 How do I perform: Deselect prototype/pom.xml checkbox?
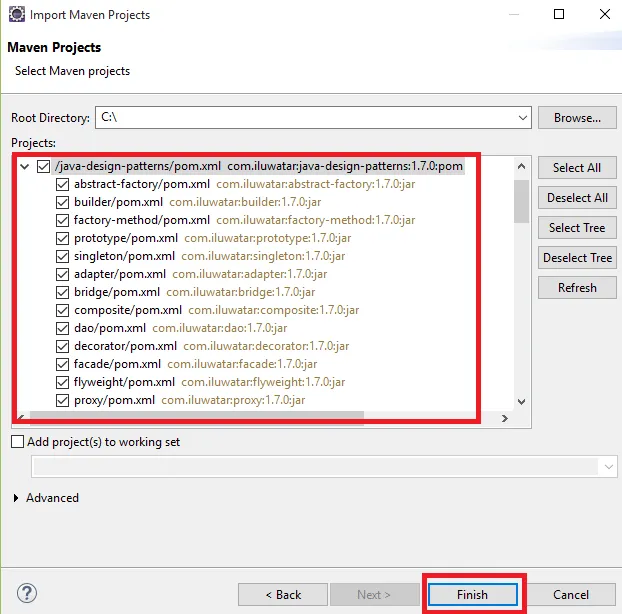click(62, 238)
